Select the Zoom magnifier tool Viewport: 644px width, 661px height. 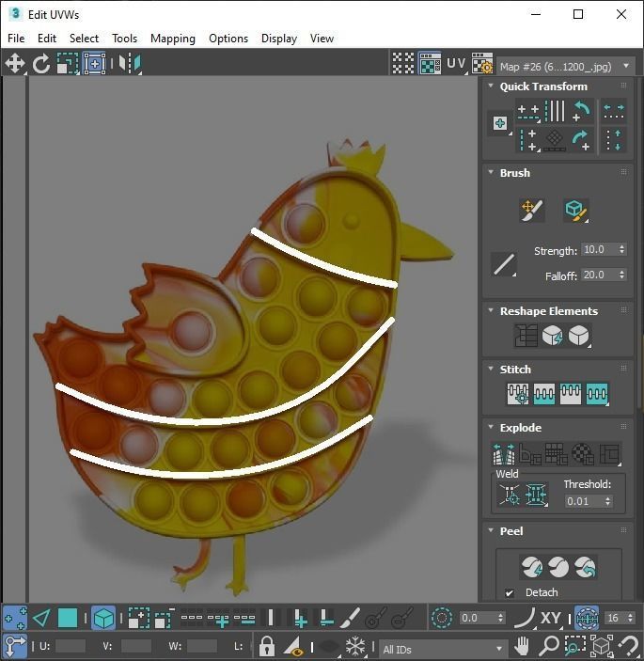[548, 645]
